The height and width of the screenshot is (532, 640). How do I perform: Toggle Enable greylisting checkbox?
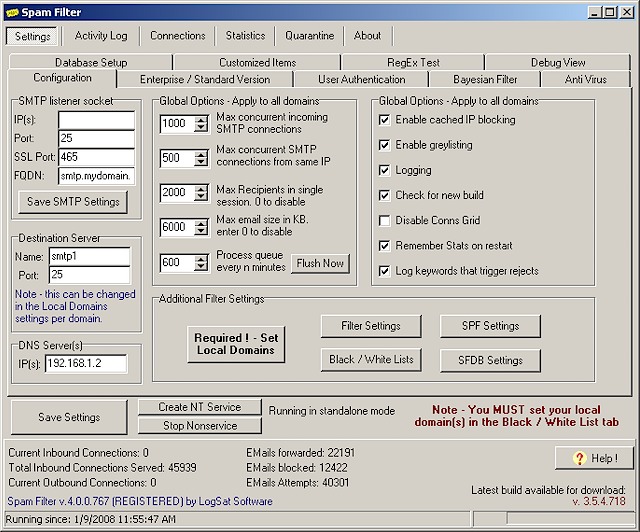pyautogui.click(x=384, y=145)
